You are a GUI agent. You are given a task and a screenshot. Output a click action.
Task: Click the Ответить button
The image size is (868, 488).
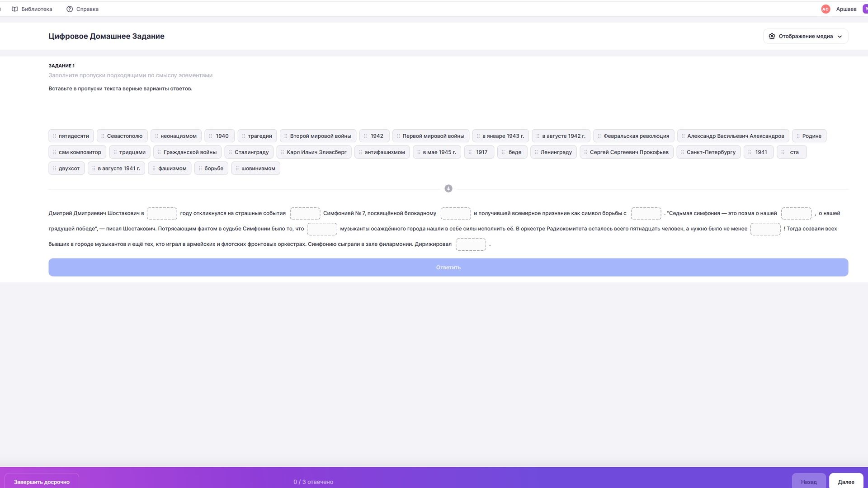448,267
